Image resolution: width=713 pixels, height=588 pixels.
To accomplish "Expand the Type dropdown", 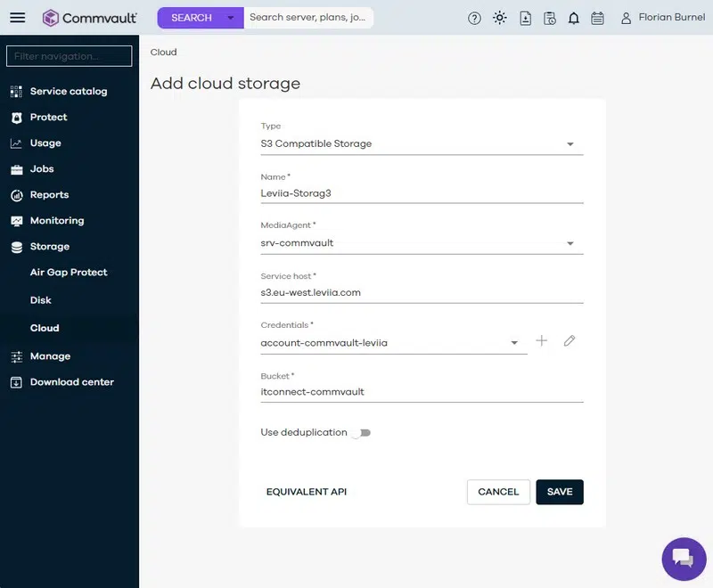I will pos(570,144).
